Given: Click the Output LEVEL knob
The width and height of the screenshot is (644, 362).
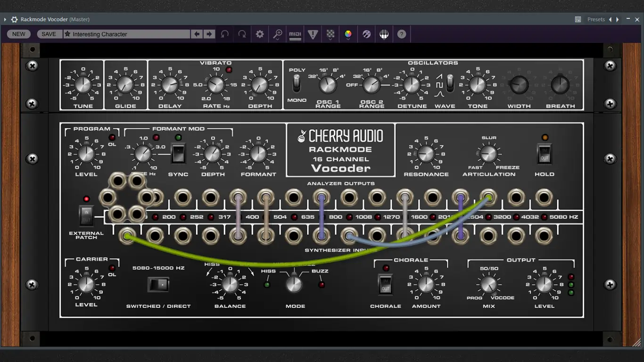Looking at the screenshot, I should [x=544, y=285].
